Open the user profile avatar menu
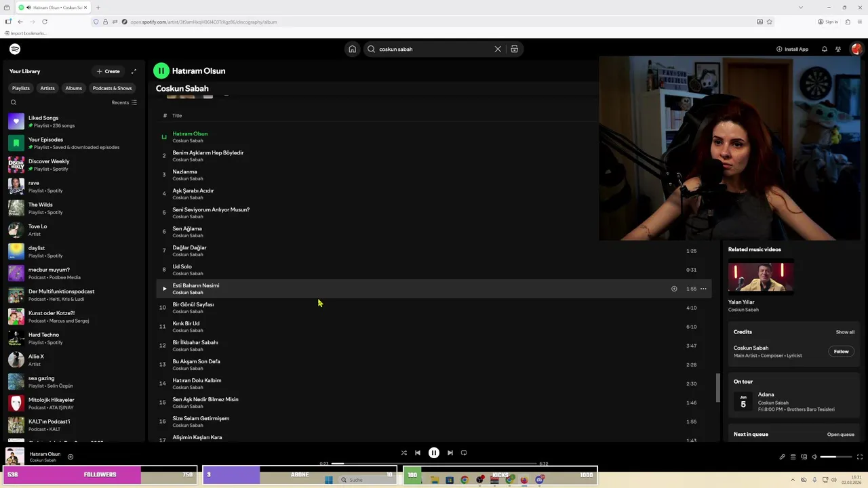 point(856,49)
